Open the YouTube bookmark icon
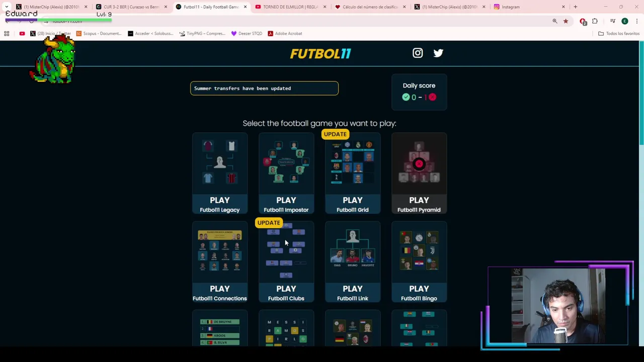 (22, 34)
